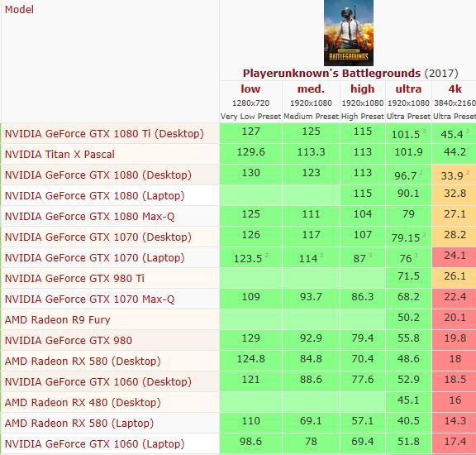Click the 69.1 med value for RX 580 Laptop

coord(311,420)
